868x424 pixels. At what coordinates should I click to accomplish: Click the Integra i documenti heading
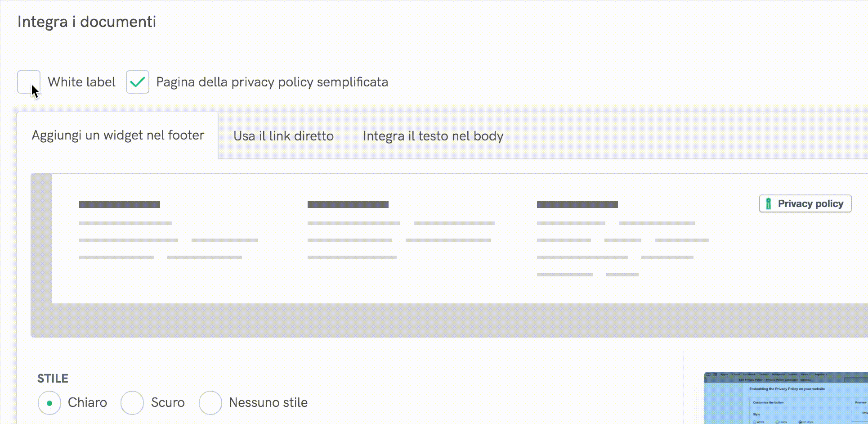pyautogui.click(x=87, y=22)
